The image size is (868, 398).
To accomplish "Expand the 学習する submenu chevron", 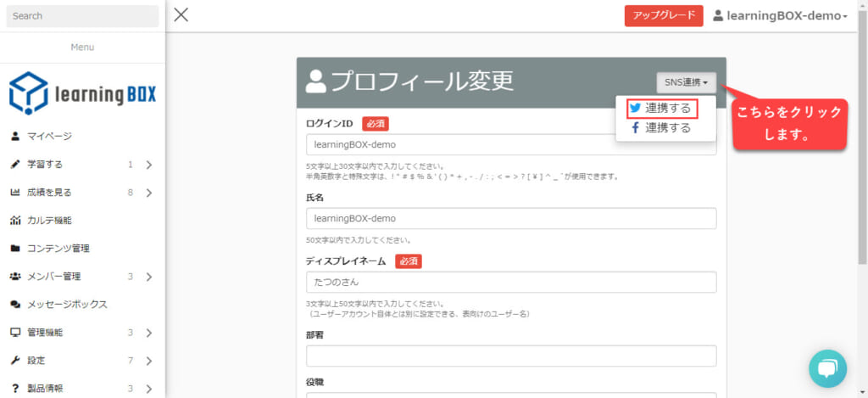I will pos(148,165).
